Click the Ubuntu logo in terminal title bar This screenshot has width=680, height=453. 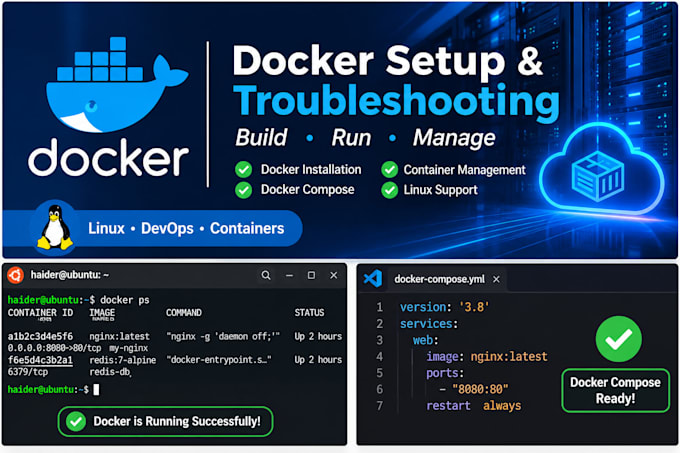[16, 275]
